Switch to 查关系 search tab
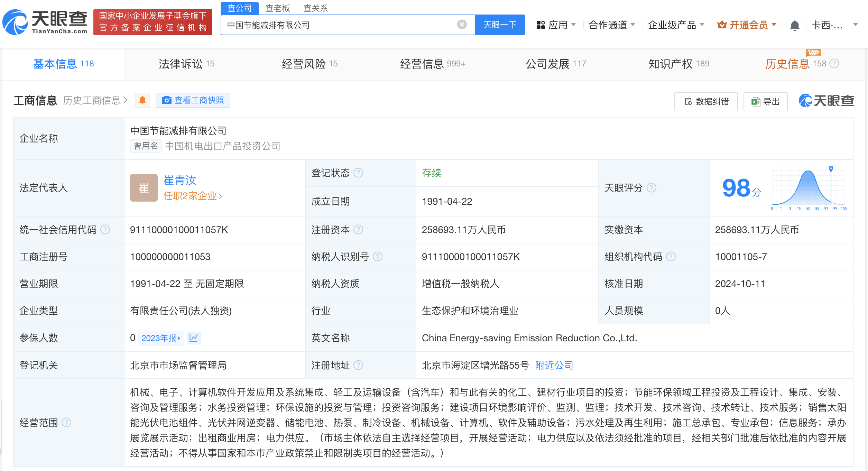 click(315, 8)
